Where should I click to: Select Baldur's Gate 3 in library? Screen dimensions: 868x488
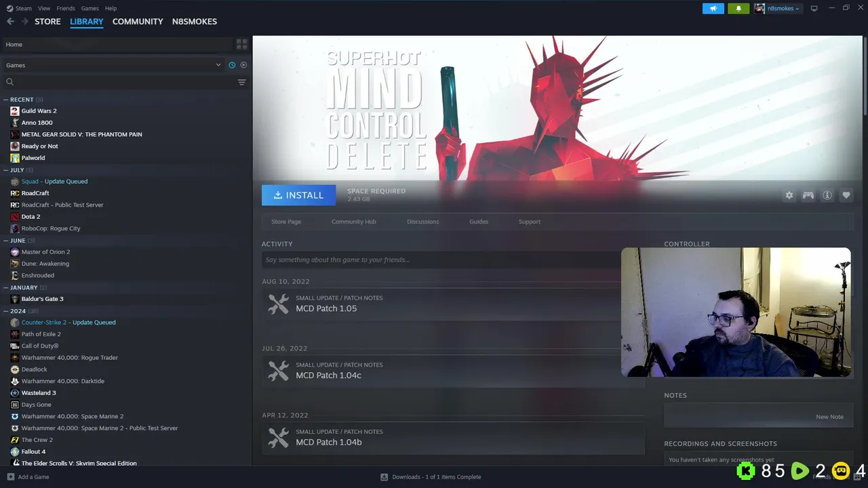[42, 299]
